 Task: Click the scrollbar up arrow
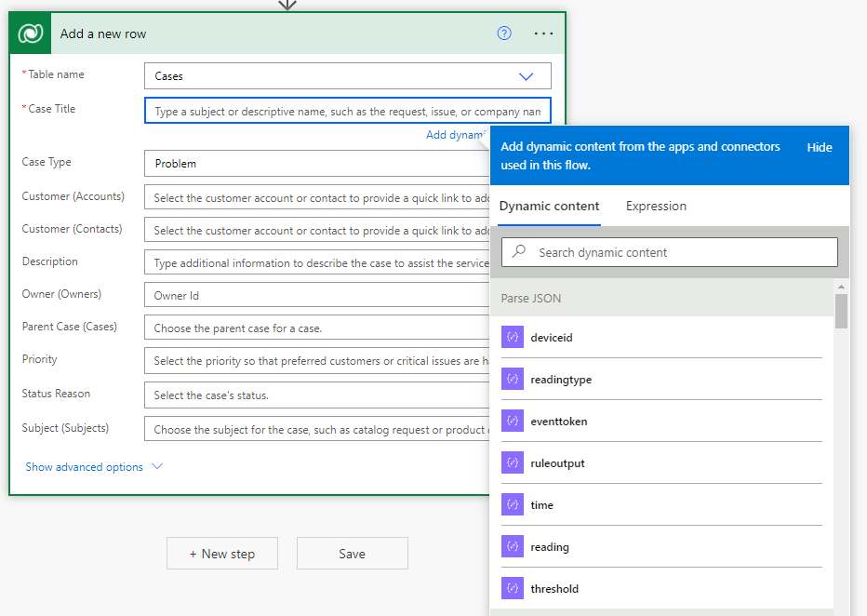(x=841, y=287)
